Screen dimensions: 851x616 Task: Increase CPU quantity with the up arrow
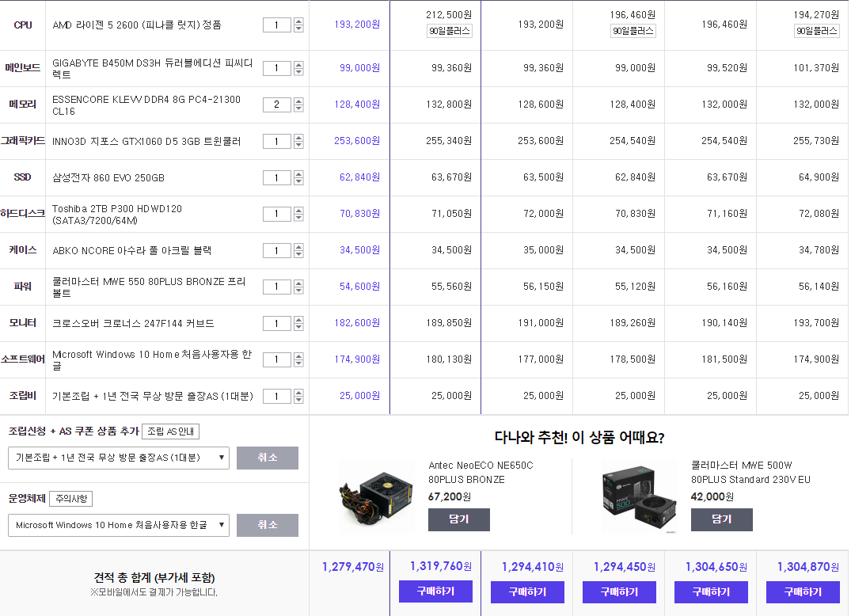pos(298,21)
